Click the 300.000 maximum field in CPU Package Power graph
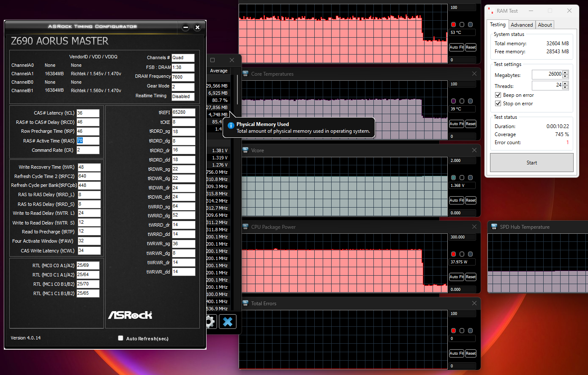Screen dimensions: 588x375 [463, 237]
